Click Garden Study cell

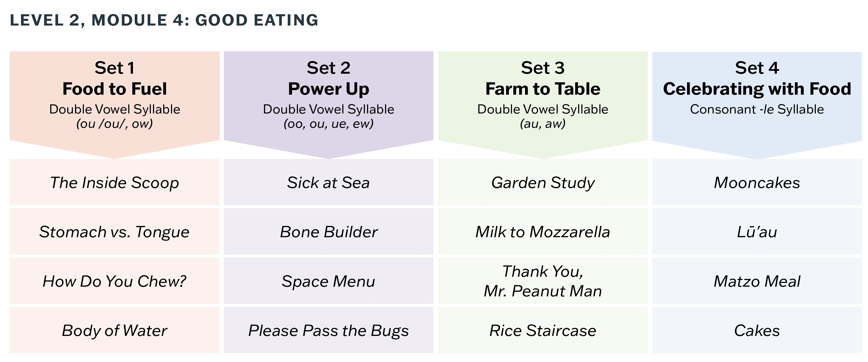[543, 183]
